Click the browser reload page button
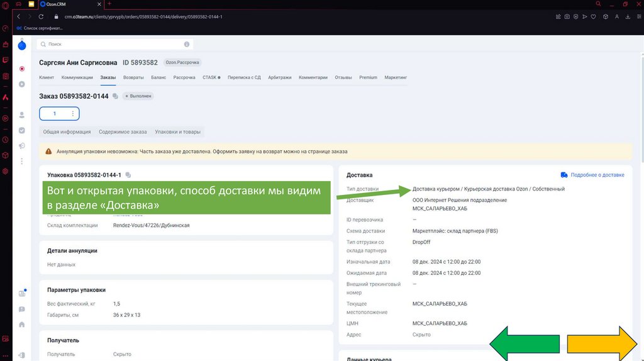The height and width of the screenshot is (361, 644). point(41,17)
